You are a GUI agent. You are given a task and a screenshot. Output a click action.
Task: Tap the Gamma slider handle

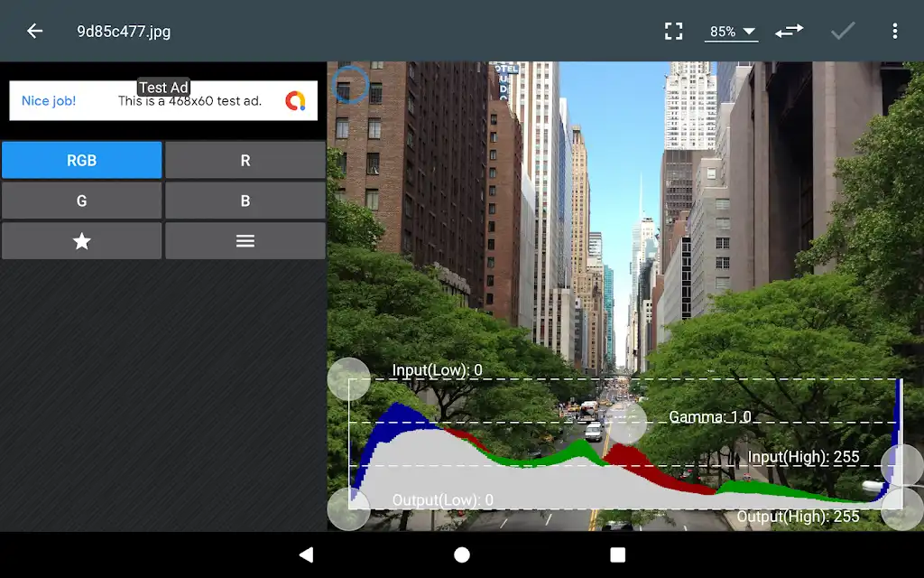[626, 423]
